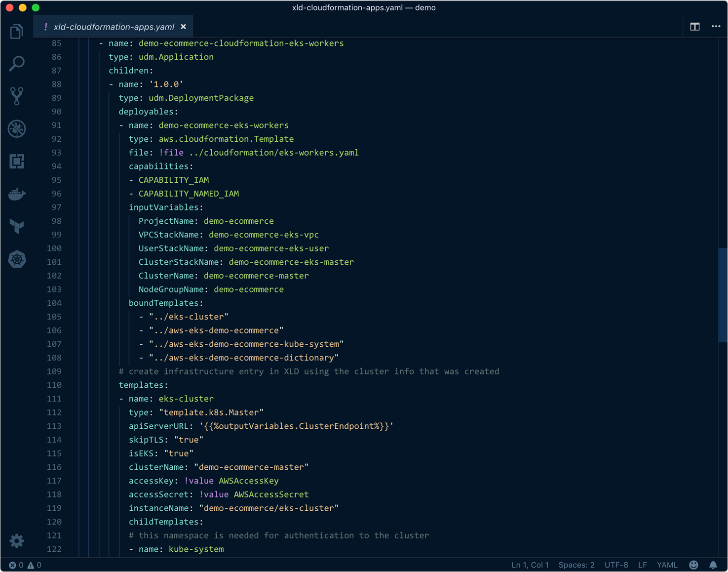Screen dimensions: 728x572
Task: Click the 'NodeGroupName' key
Action: (171, 289)
